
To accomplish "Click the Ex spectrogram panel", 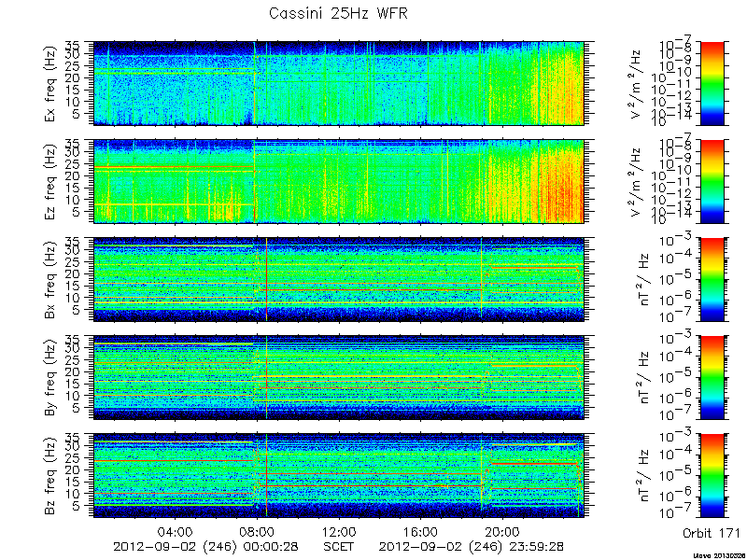I will coord(338,83).
